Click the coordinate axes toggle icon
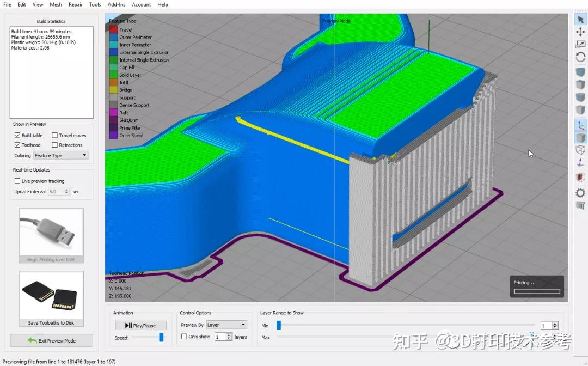 click(580, 125)
